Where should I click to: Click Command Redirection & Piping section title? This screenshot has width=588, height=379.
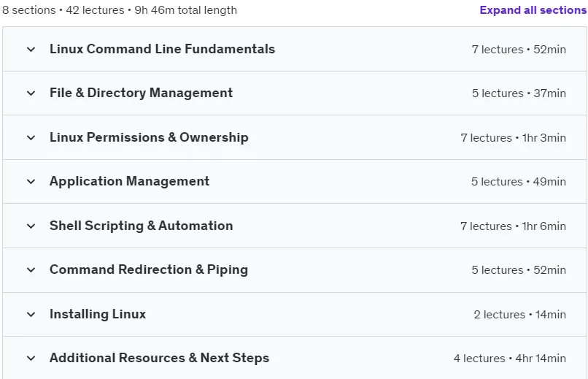tap(149, 269)
